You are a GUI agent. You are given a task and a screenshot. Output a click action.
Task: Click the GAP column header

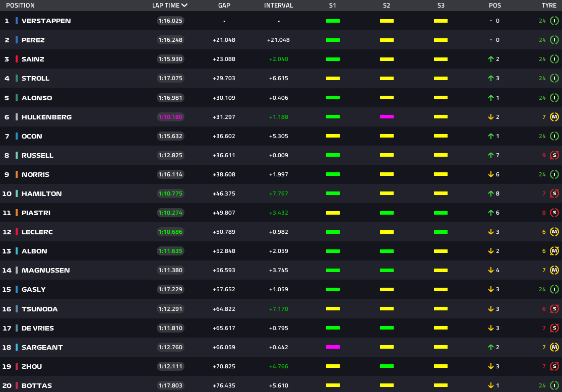pyautogui.click(x=224, y=6)
